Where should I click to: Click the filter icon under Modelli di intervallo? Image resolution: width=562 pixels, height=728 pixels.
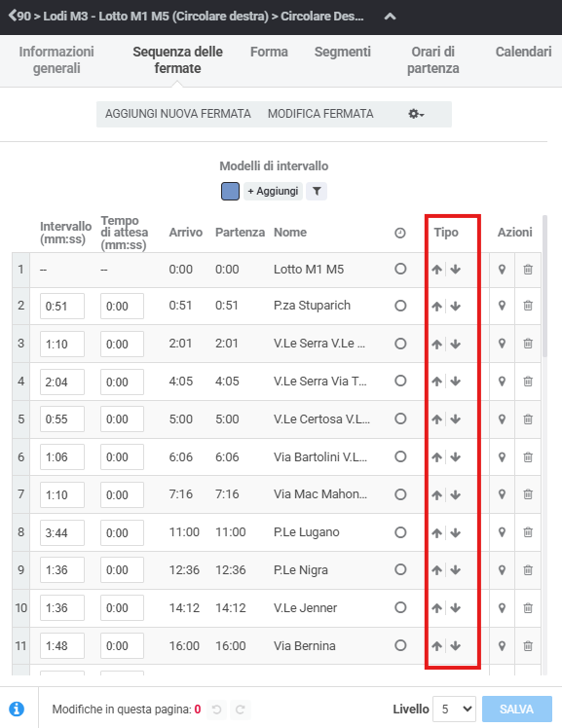(x=317, y=192)
